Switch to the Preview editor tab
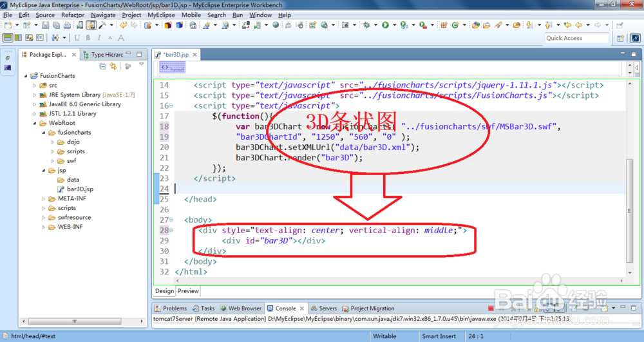The width and height of the screenshot is (644, 342). [188, 291]
